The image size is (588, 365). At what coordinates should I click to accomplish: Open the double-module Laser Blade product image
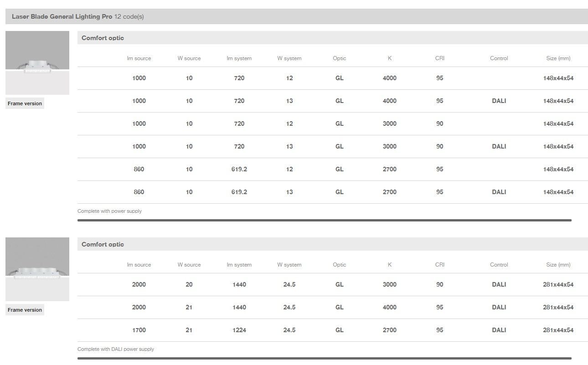(37, 269)
